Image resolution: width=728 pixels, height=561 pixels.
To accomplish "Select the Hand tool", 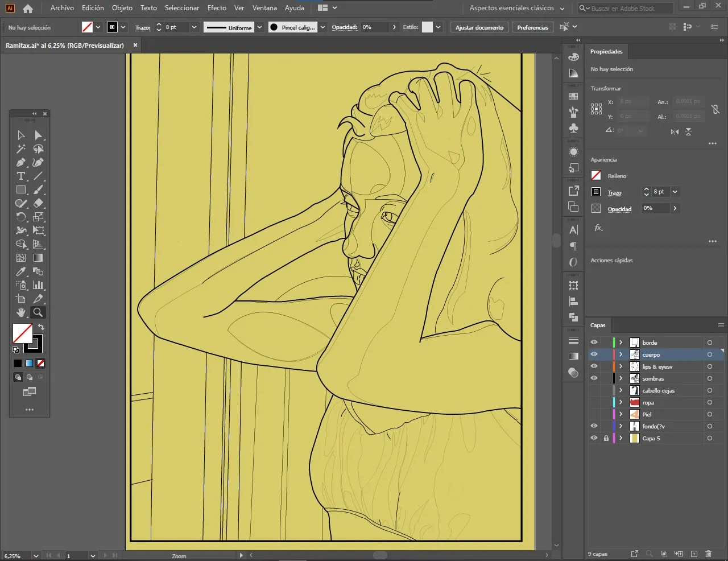I will tap(21, 312).
